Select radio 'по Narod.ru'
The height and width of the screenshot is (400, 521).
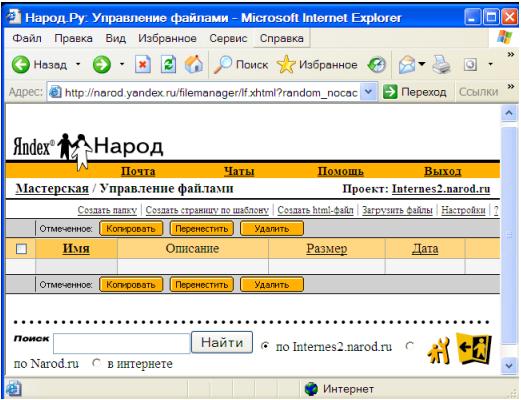click(x=409, y=346)
